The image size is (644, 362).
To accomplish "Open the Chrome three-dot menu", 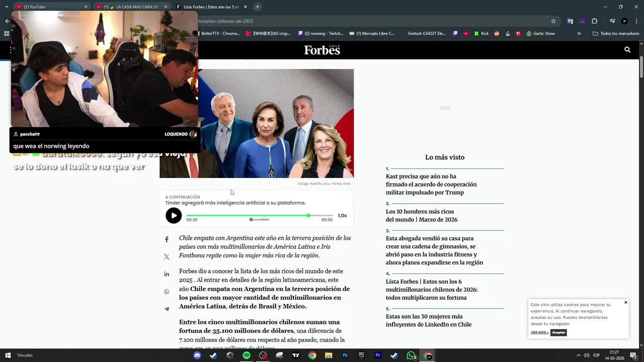I will point(636,21).
